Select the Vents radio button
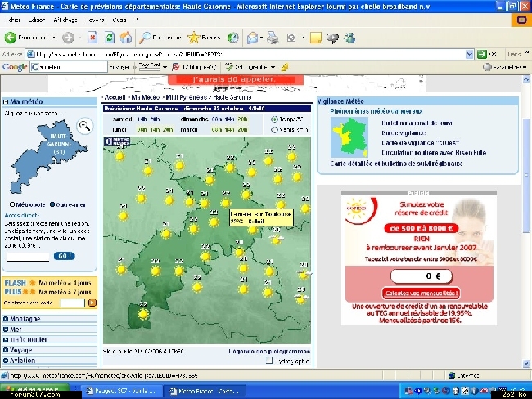 click(274, 130)
